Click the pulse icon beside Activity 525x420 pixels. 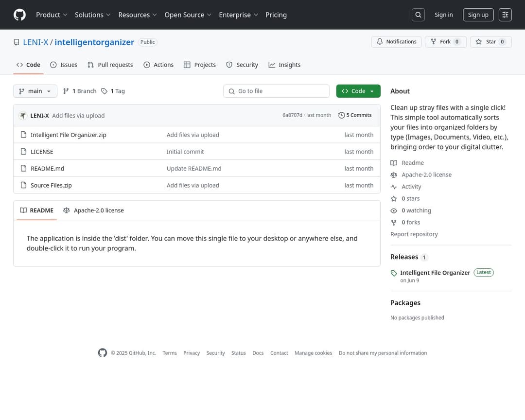[394, 187]
